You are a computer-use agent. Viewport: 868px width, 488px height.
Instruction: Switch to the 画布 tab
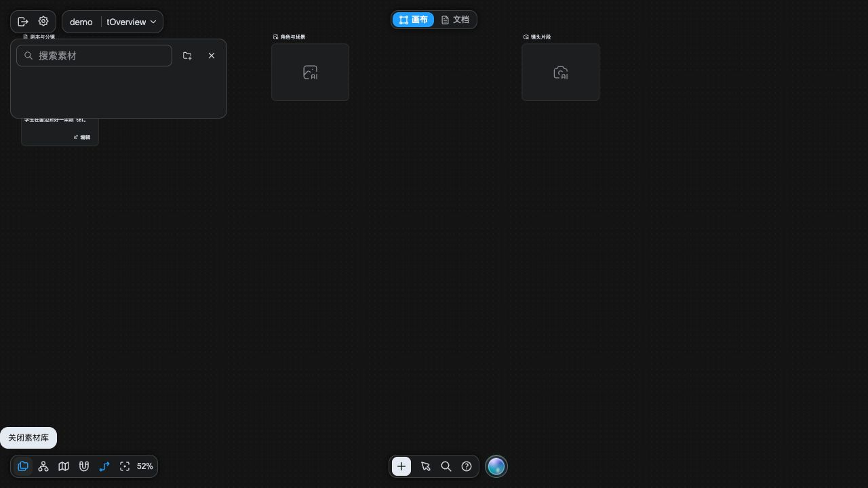(413, 20)
